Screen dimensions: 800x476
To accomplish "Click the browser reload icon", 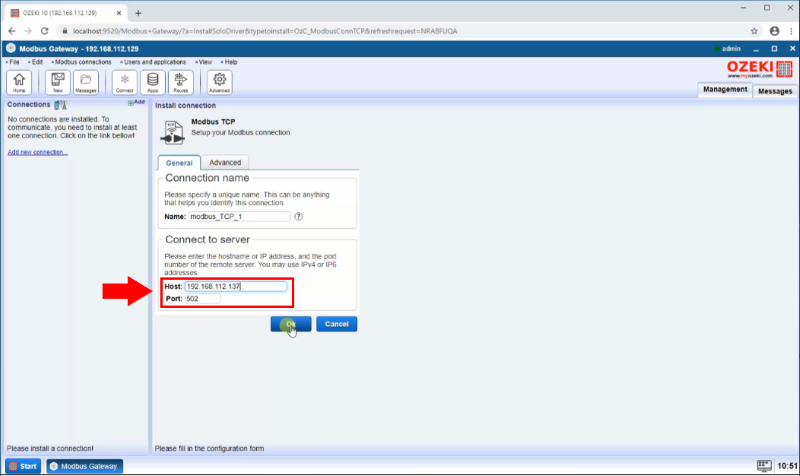I will (x=44, y=31).
